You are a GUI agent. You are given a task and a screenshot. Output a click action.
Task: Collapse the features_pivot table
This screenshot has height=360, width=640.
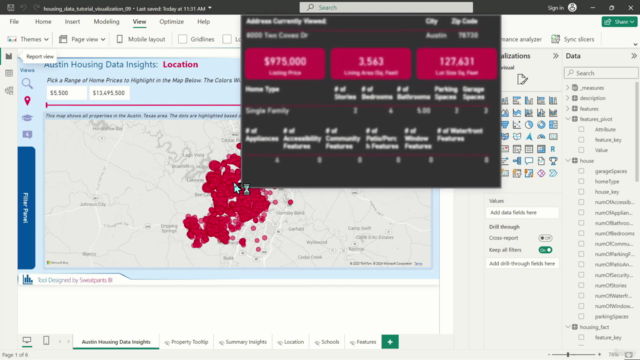(568, 119)
